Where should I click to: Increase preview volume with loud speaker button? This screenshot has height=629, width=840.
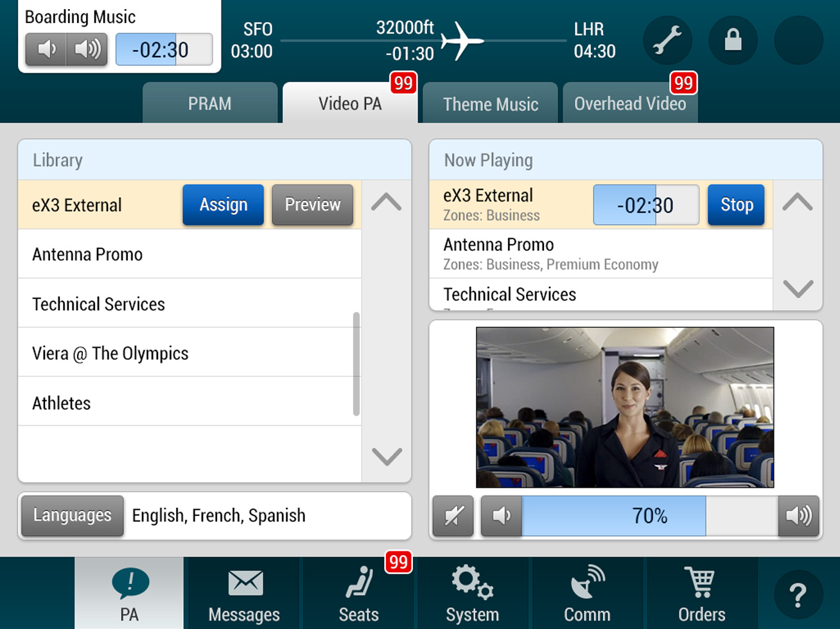(x=799, y=516)
